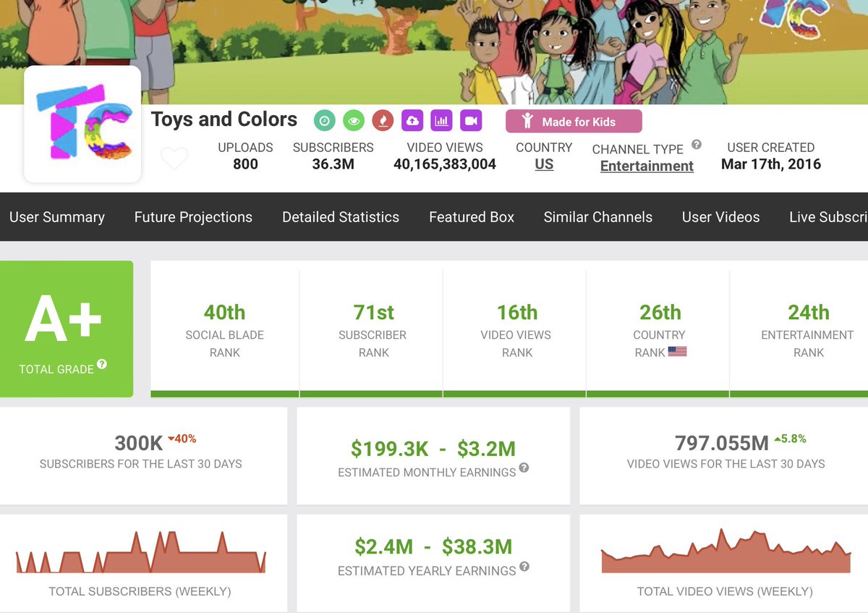This screenshot has width=868, height=613.
Task: Click the US flag next to Country Rank
Action: (677, 352)
